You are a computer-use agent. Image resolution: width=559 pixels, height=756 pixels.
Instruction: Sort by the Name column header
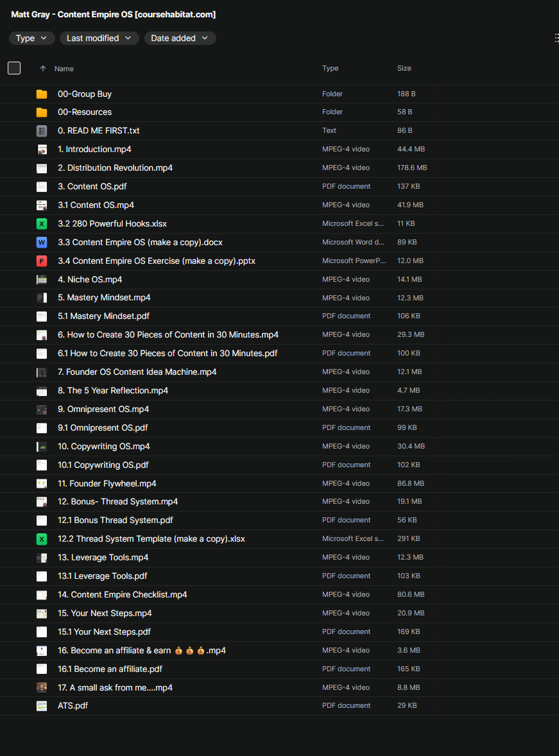pyautogui.click(x=64, y=69)
